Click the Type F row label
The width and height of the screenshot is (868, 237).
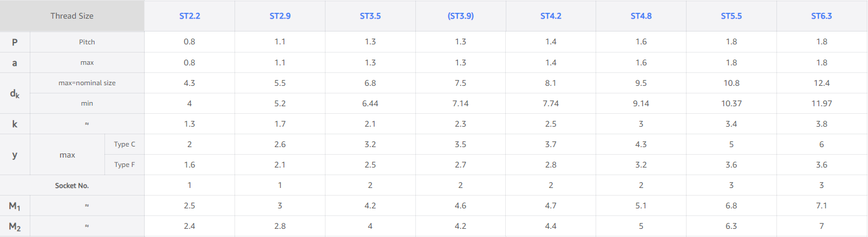tap(125, 165)
